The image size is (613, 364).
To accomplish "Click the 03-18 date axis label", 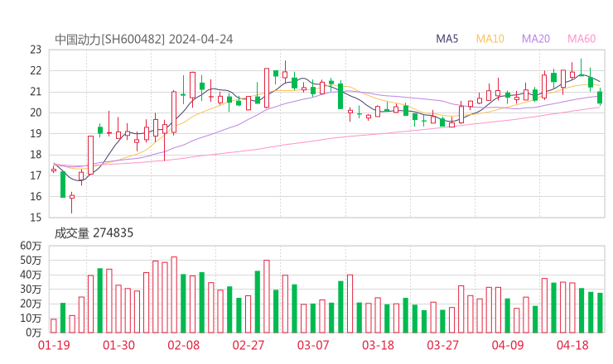I will tap(378, 345).
